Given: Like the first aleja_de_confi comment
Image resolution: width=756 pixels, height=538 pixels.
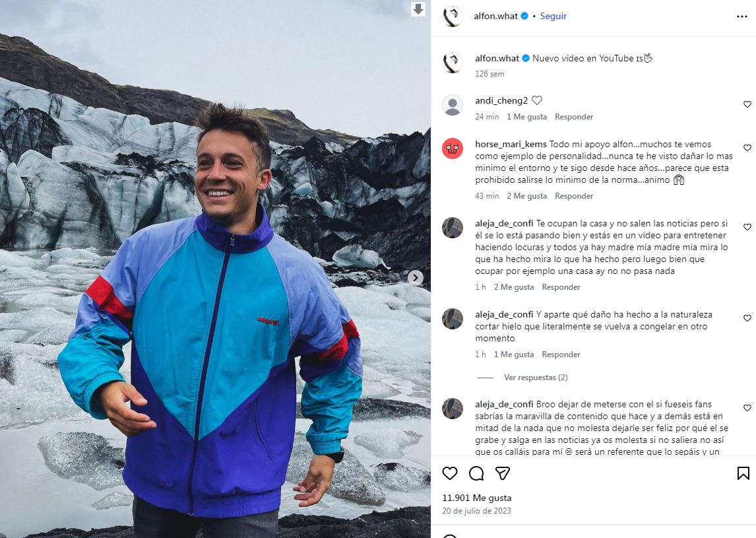Looking at the screenshot, I should click(747, 227).
